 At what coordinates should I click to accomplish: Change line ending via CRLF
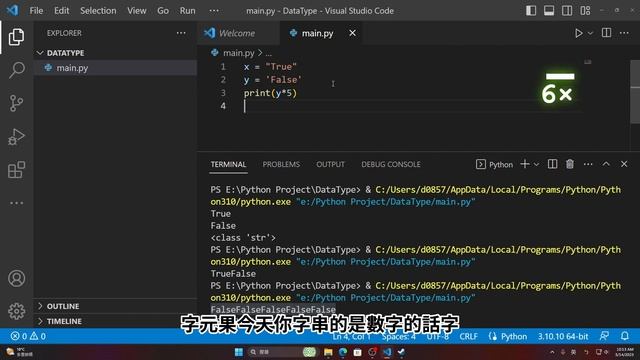coord(469,337)
